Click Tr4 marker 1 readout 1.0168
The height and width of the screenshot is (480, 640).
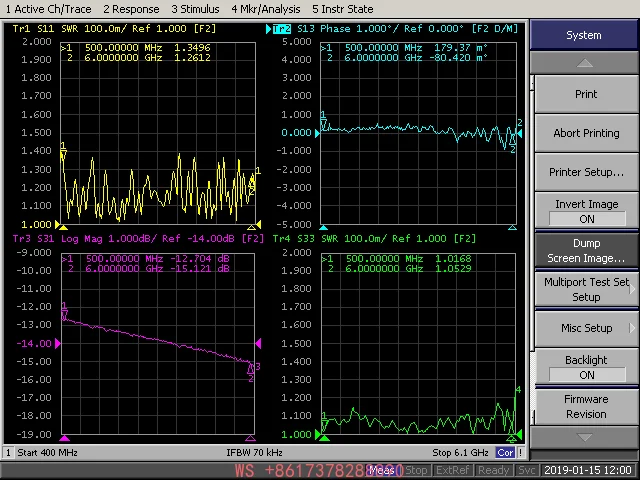pos(453,259)
